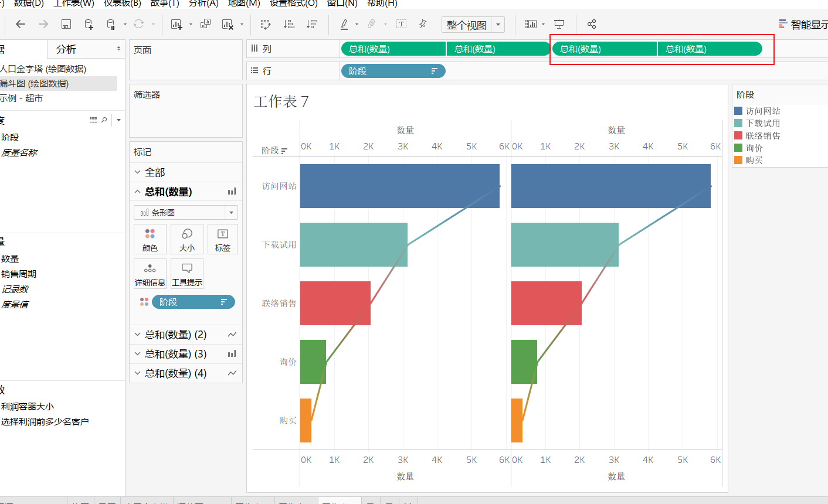Viewport: 828px width, 504px height.
Task: Open dimensions header dropdown arrow
Action: 118,120
